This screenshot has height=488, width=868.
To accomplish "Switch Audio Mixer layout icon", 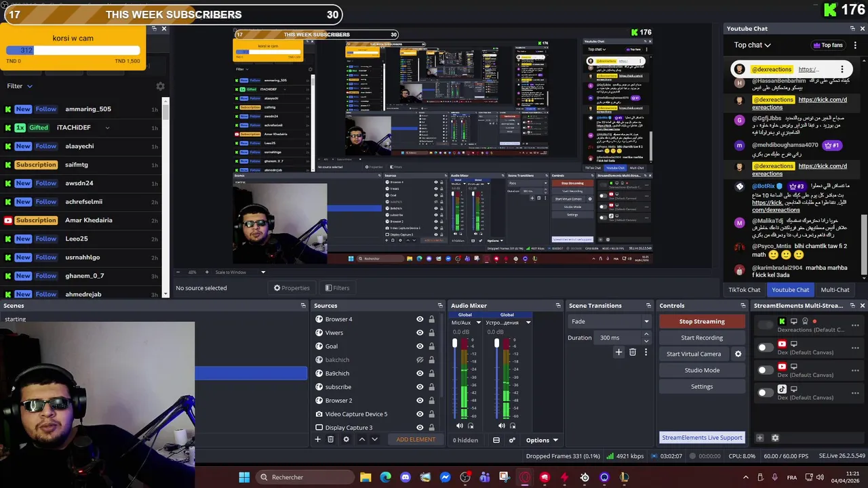I will coord(496,440).
